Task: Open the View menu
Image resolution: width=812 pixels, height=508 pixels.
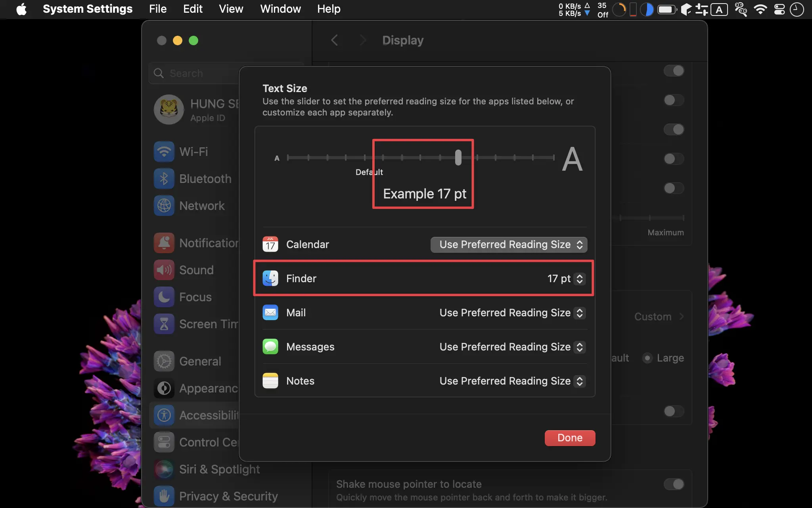Action: [231, 9]
